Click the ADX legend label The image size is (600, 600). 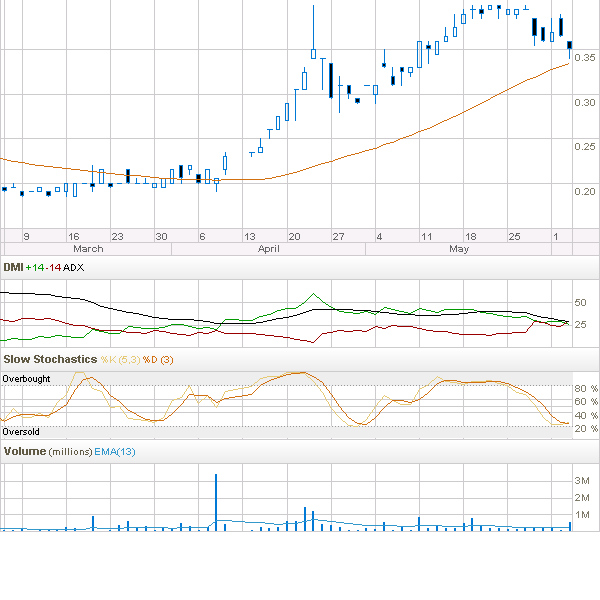(x=75, y=268)
